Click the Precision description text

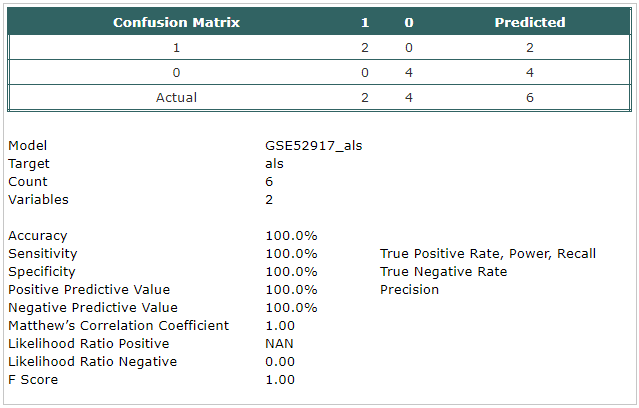point(409,289)
